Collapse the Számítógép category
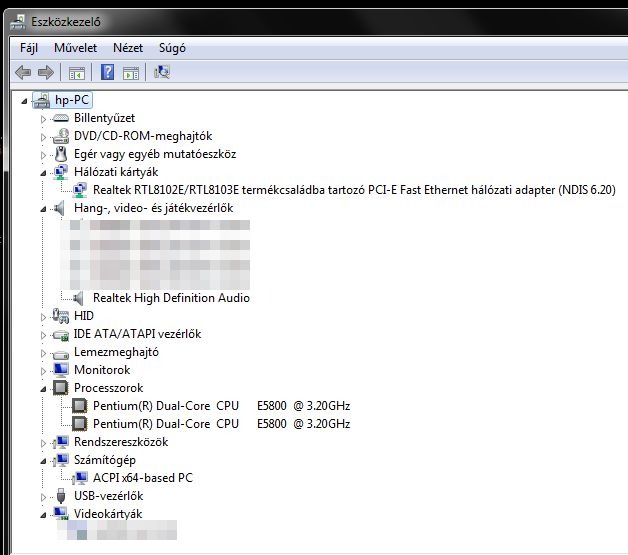Image resolution: width=628 pixels, height=555 pixels. [43, 461]
